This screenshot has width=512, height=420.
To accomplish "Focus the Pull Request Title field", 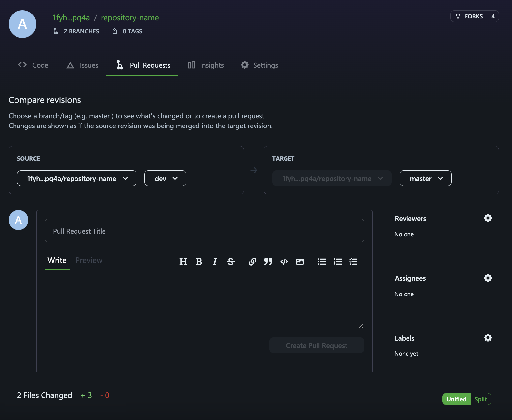I will point(204,231).
